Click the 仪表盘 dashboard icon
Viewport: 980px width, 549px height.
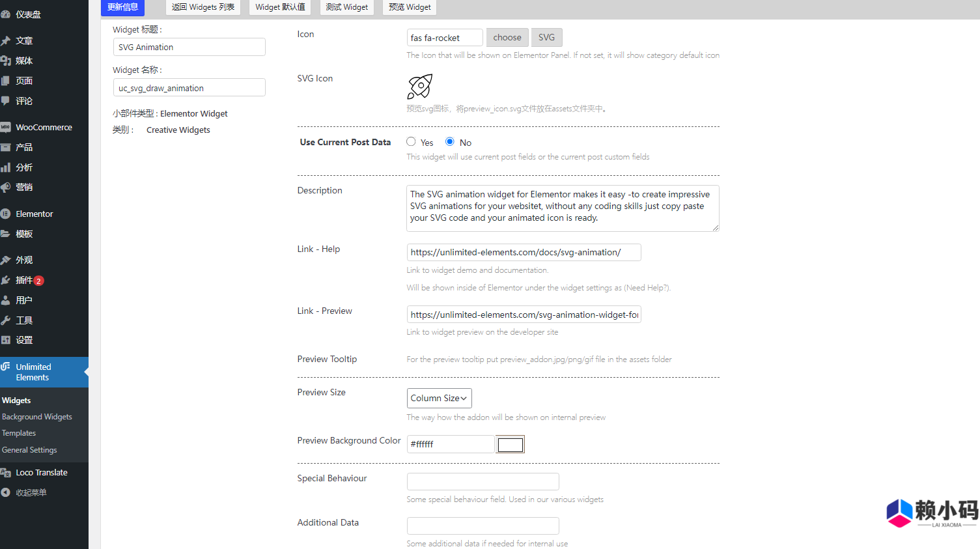click(26, 12)
